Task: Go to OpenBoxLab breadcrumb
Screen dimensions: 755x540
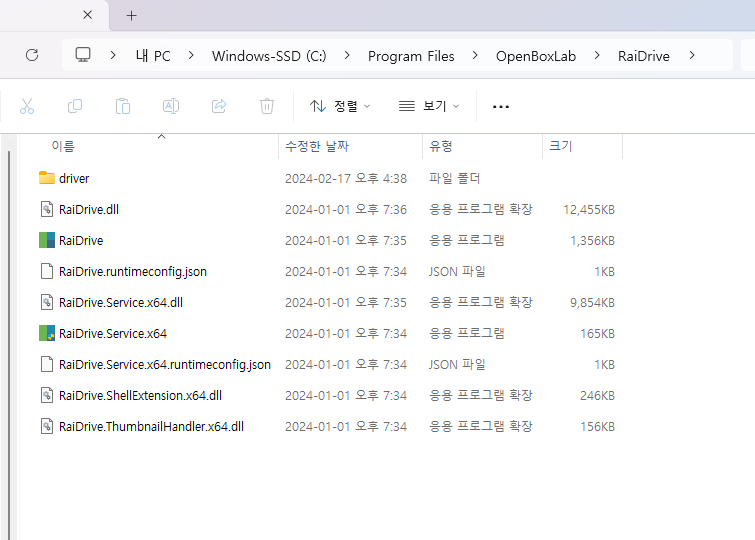Action: point(536,56)
